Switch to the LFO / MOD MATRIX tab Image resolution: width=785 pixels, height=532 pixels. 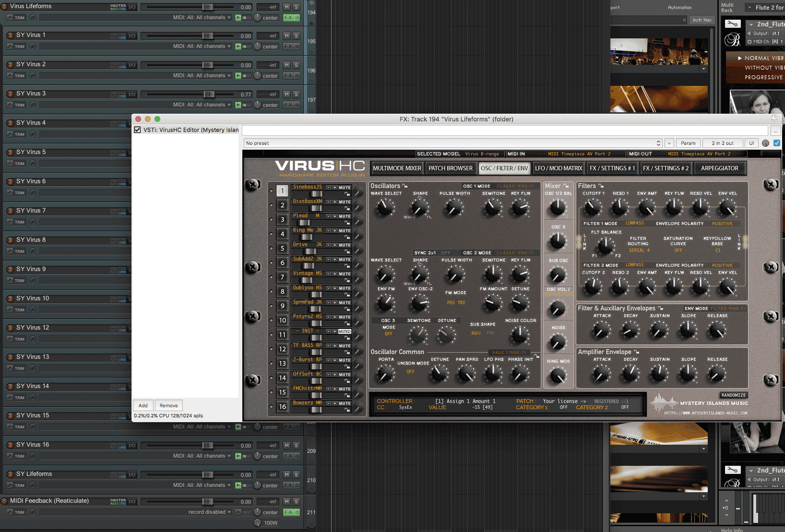(559, 168)
